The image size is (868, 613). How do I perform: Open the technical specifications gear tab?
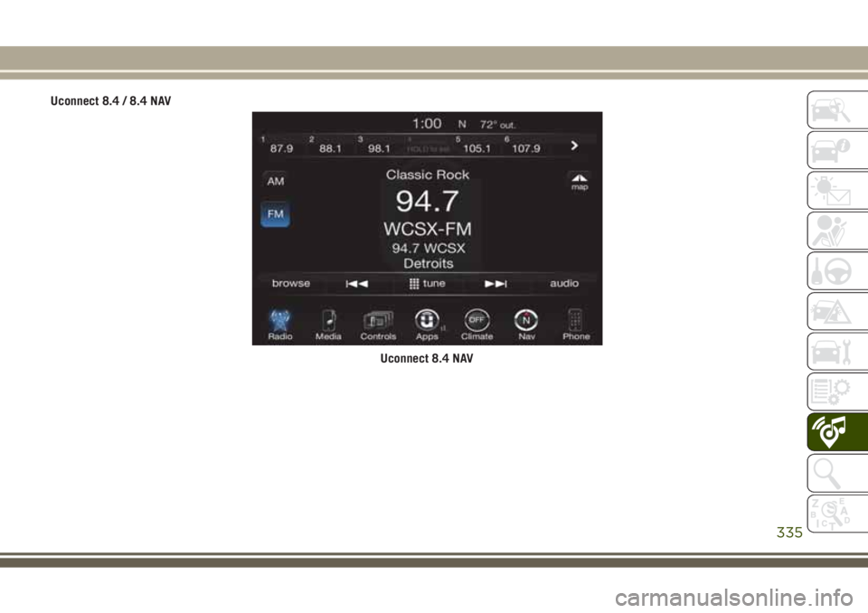click(836, 392)
